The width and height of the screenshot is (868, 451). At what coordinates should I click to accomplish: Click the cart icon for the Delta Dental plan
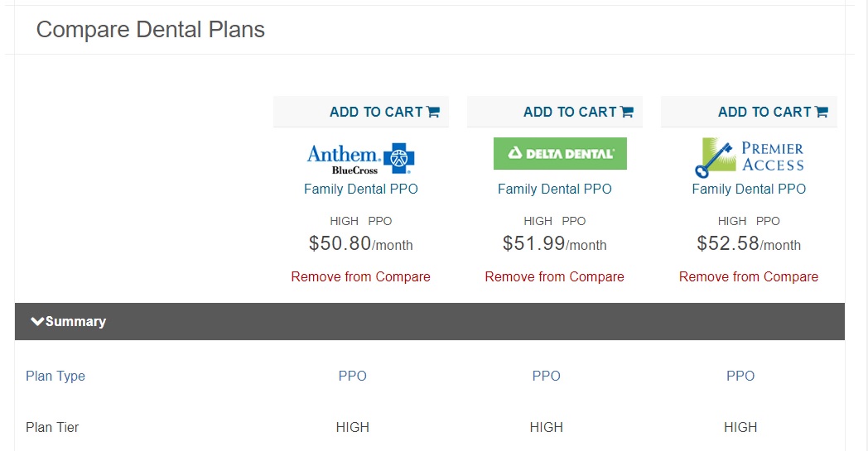[627, 112]
